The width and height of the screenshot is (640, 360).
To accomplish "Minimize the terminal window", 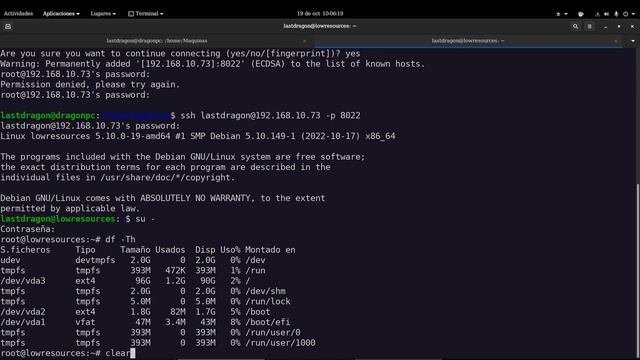I will [606, 27].
